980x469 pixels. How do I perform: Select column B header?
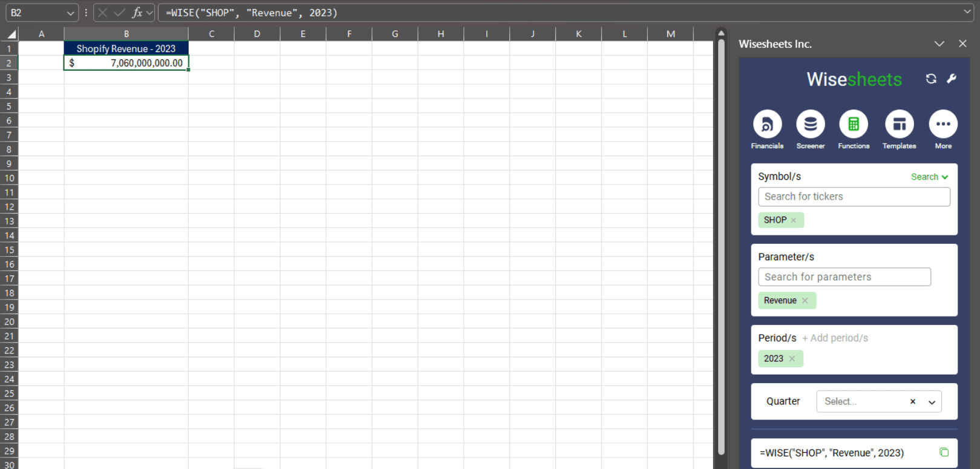click(x=126, y=34)
